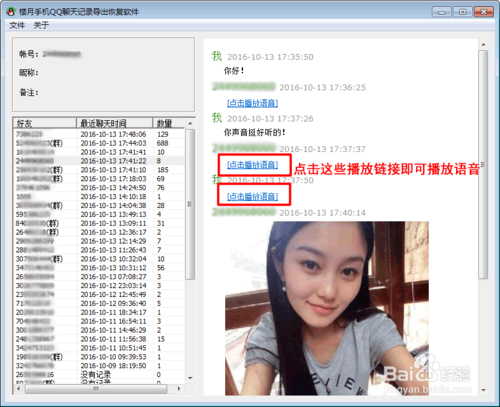500x407 pixels.
Task: Click the chat pane down scroll arrow
Action: pyautogui.click(x=483, y=390)
